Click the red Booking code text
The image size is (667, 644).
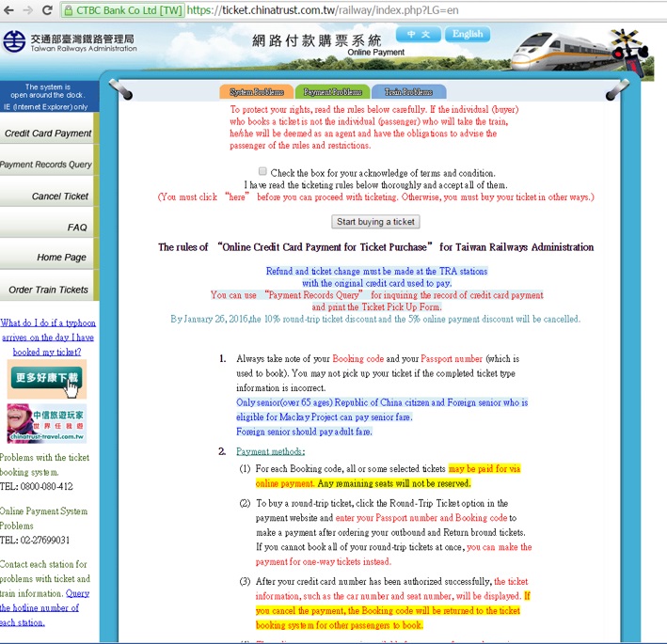pyautogui.click(x=357, y=358)
